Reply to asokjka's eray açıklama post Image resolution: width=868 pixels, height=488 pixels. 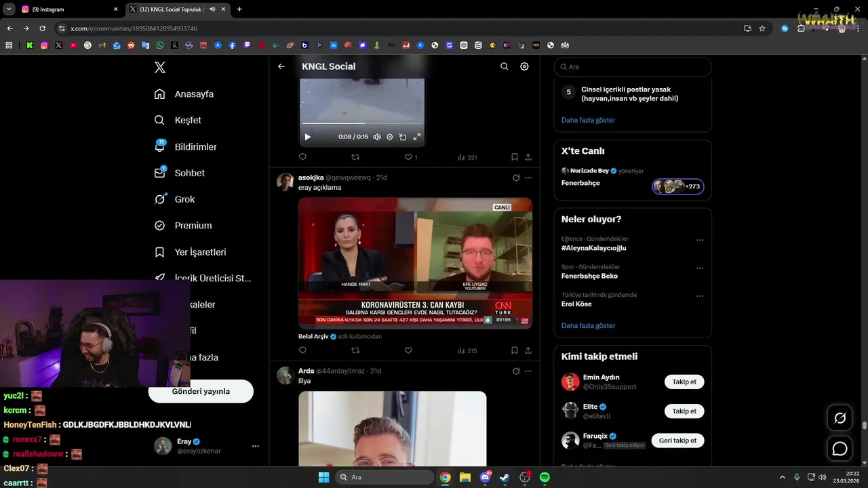[x=302, y=350]
